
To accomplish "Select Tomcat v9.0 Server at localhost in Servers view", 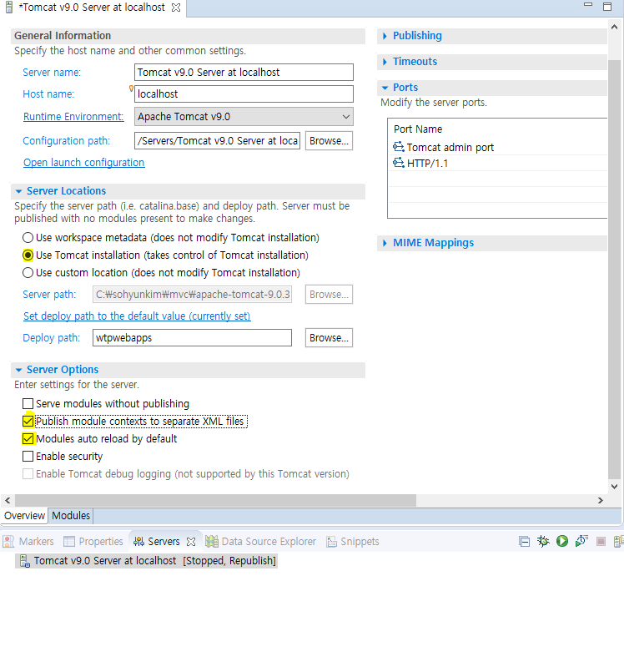I will click(x=147, y=561).
